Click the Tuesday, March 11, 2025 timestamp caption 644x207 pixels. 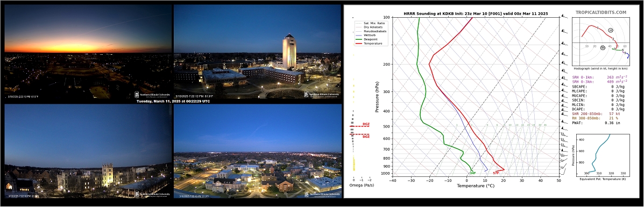coord(173,101)
